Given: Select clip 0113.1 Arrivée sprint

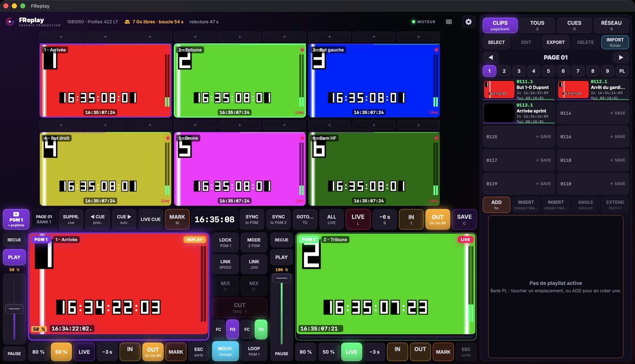Looking at the screenshot, I should pos(519,113).
